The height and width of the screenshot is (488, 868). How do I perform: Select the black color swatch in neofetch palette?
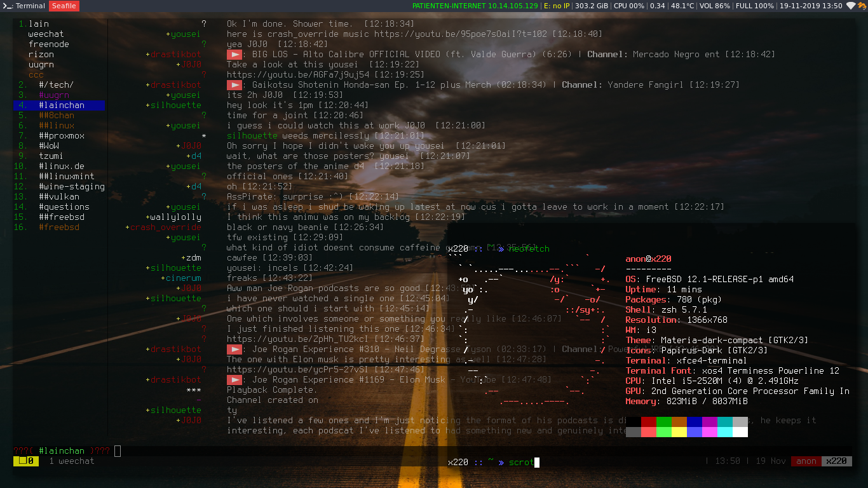(x=634, y=422)
